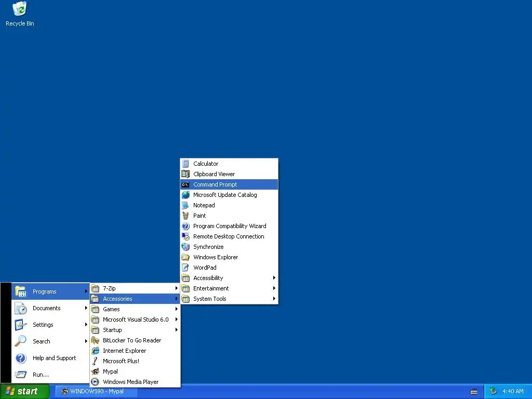Expand the System Tools submenu arrow
Image resolution: width=532 pixels, height=399 pixels.
click(x=274, y=299)
